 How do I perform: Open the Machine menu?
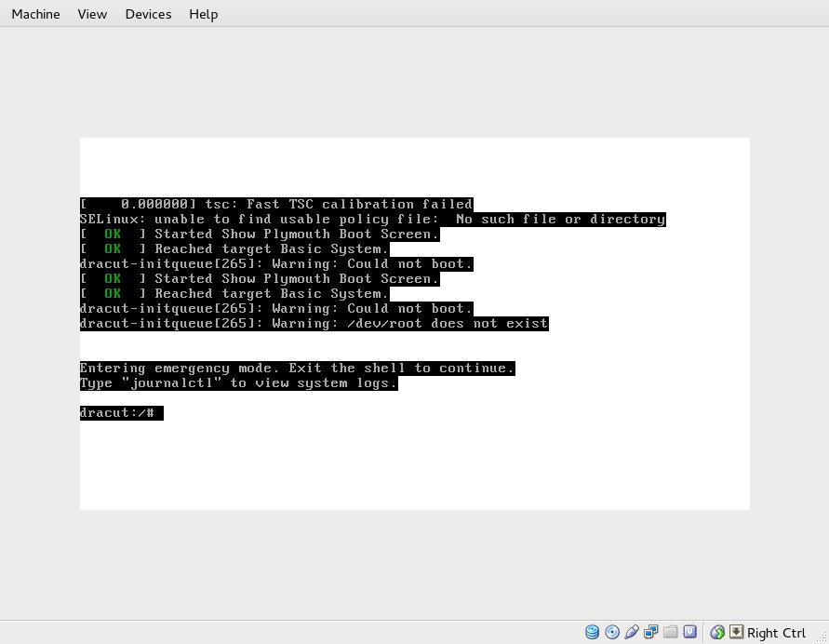coord(35,14)
